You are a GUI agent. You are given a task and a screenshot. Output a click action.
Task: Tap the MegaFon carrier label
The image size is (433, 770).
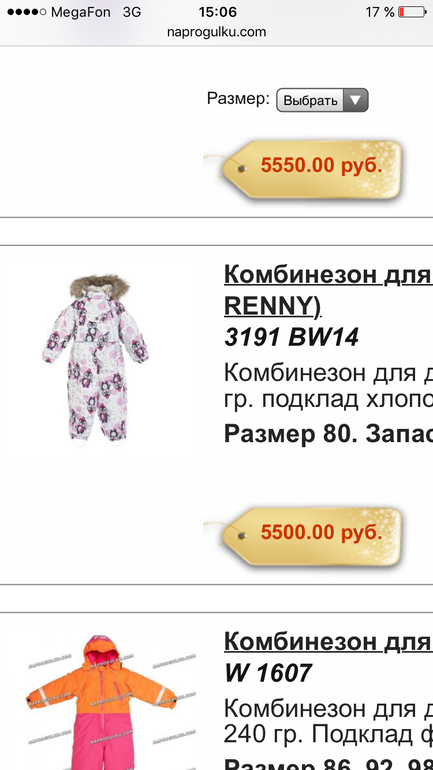point(81,12)
